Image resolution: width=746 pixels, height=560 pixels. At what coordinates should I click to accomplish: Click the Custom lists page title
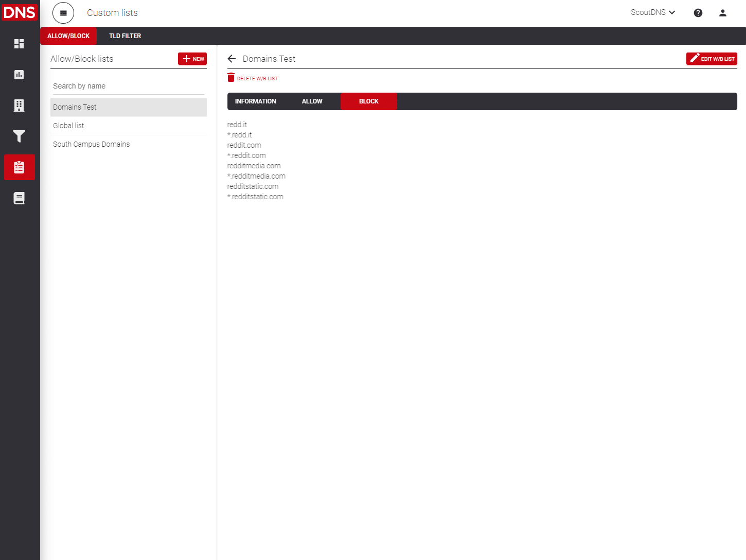point(112,13)
